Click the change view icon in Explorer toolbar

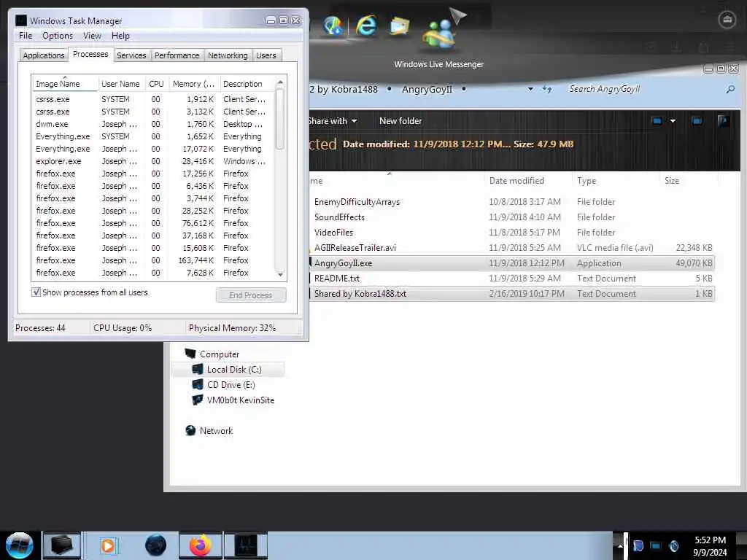pyautogui.click(x=657, y=121)
